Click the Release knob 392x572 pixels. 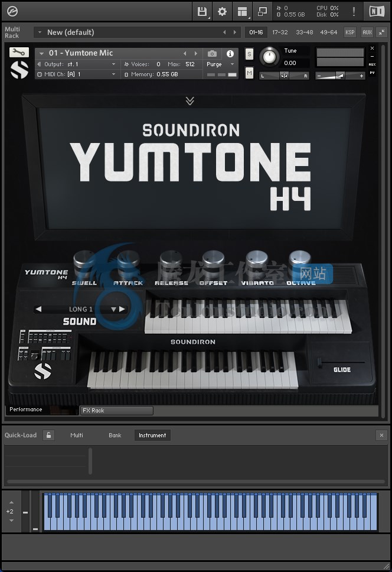coord(171,262)
